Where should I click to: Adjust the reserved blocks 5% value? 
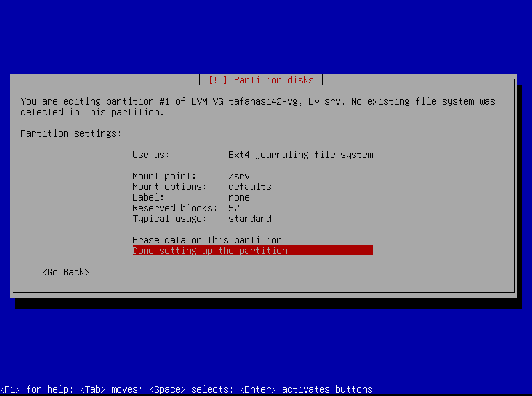click(x=233, y=208)
